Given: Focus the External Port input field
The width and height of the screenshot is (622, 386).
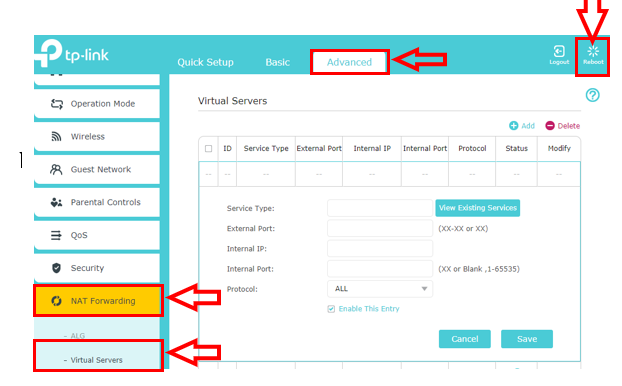Looking at the screenshot, I should [x=380, y=229].
